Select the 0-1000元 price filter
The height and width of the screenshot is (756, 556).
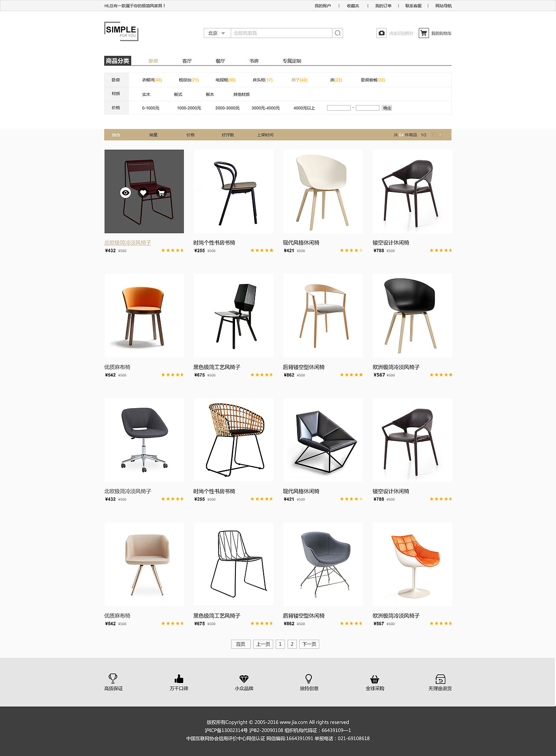[151, 108]
